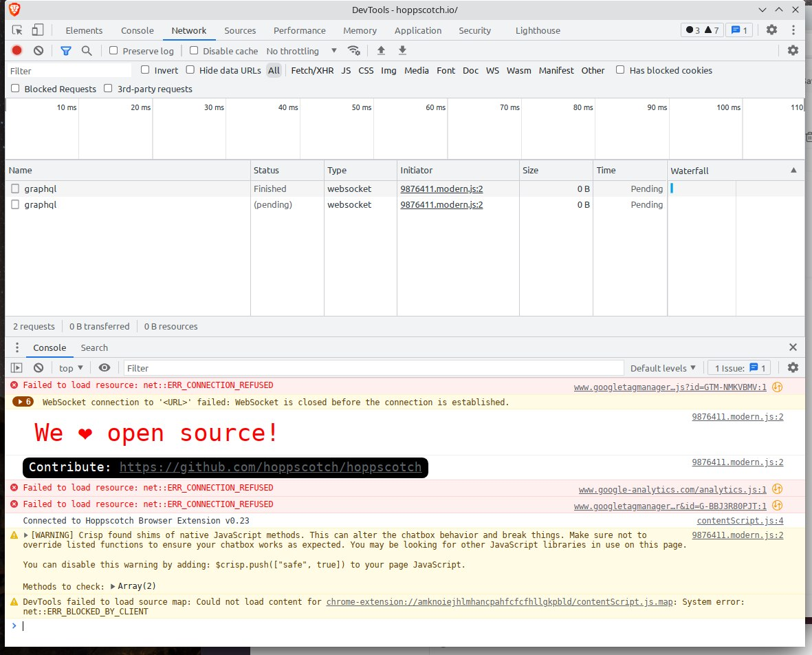Open the Performance tab
This screenshot has width=812, height=655.
pyautogui.click(x=299, y=30)
